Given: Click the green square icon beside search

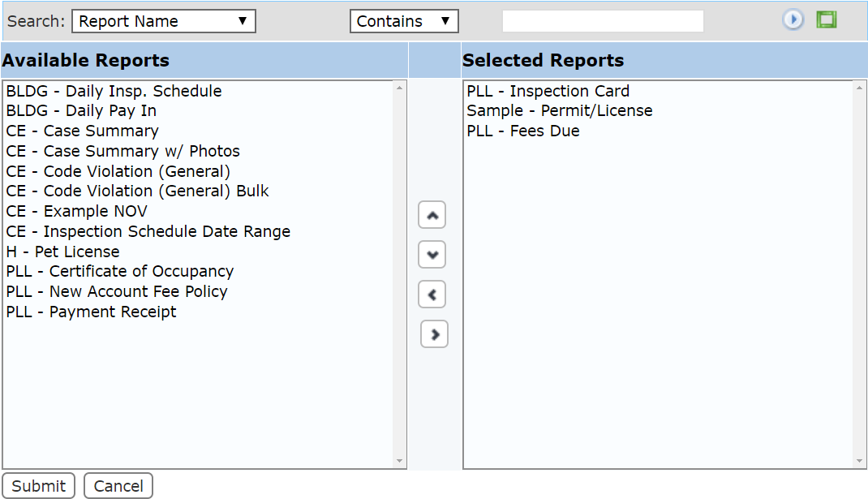Looking at the screenshot, I should [x=827, y=20].
